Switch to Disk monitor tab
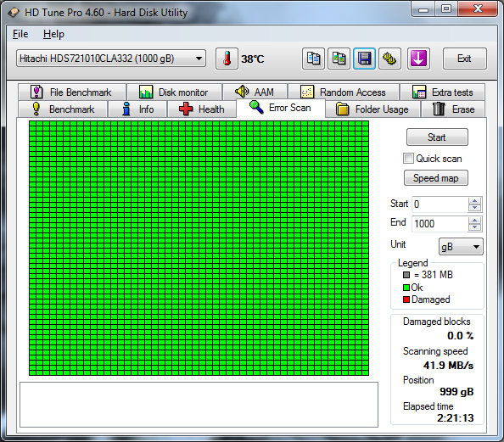 click(x=174, y=92)
